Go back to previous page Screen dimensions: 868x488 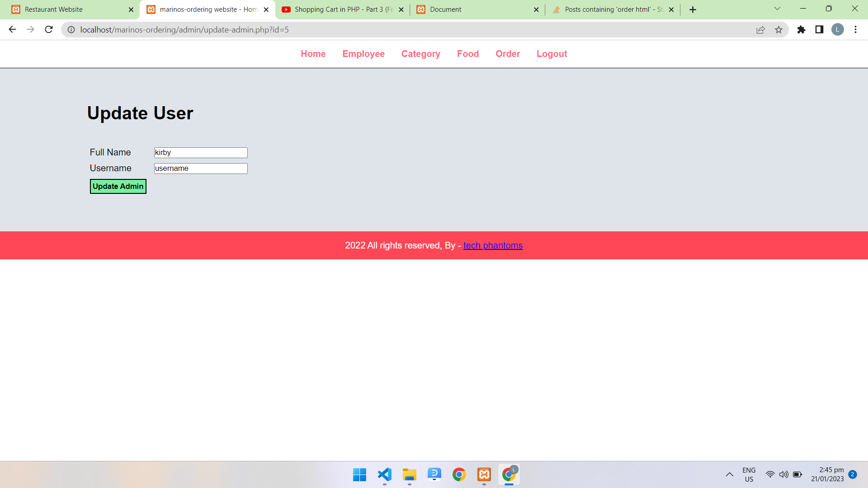[12, 30]
